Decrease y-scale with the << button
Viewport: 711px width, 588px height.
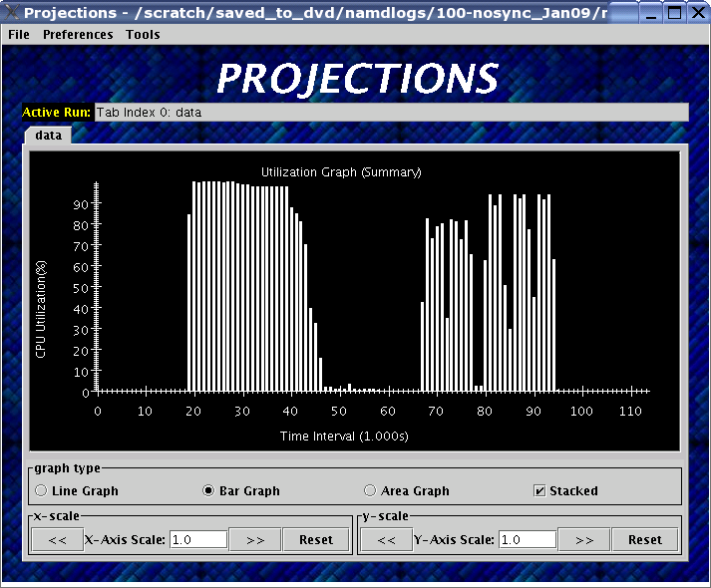[386, 539]
